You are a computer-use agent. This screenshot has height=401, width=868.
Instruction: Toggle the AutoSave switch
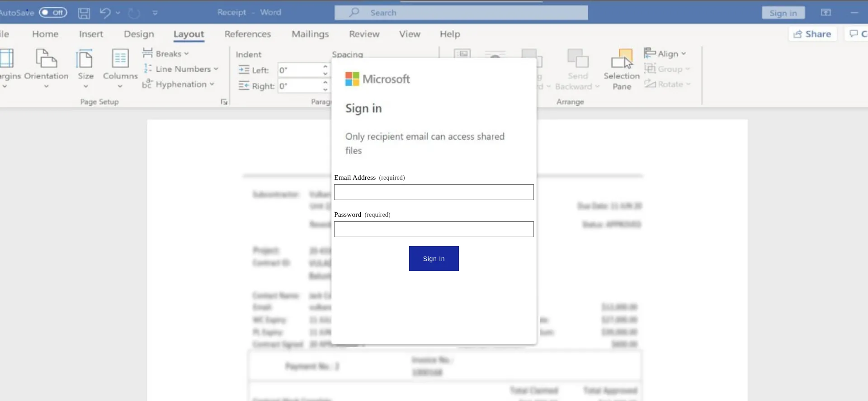(x=53, y=13)
